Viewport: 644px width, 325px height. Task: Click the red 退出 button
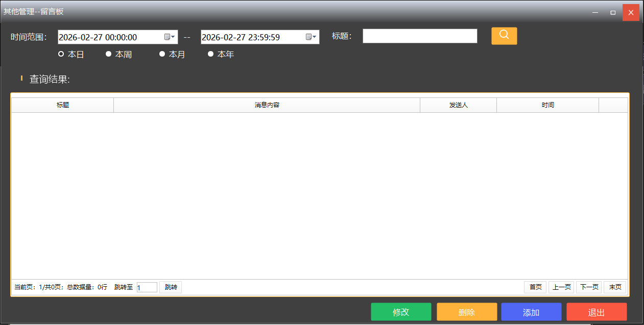coord(597,312)
